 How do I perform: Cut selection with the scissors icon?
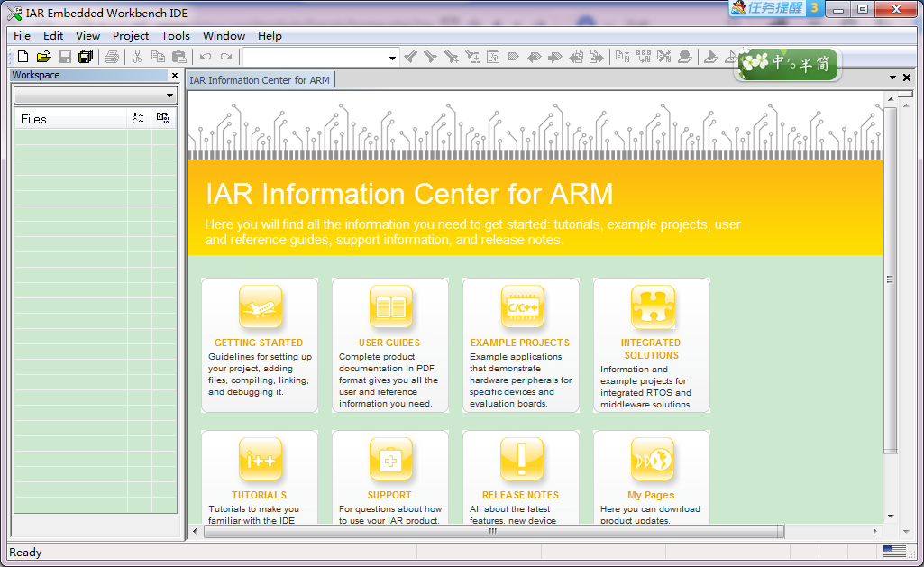pos(137,57)
